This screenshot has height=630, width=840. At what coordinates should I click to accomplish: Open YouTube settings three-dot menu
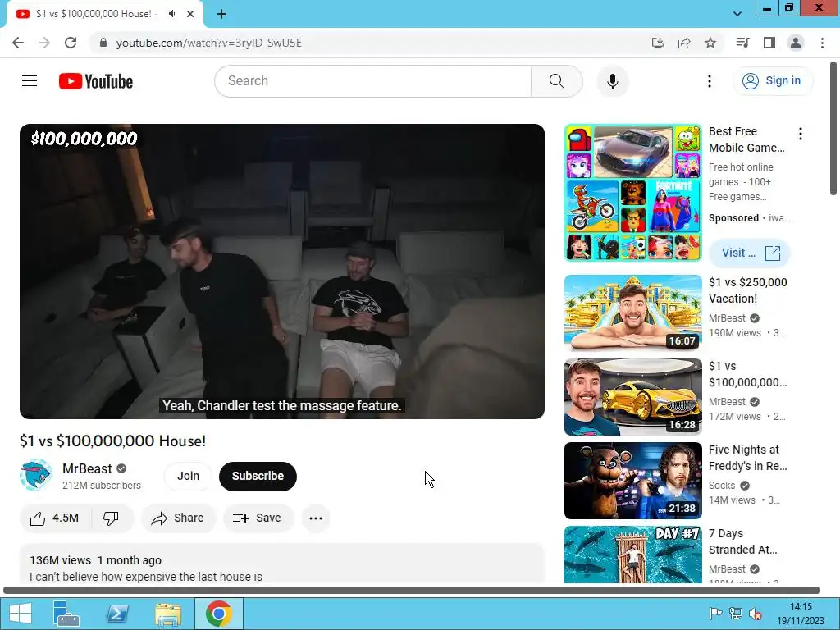pos(710,81)
